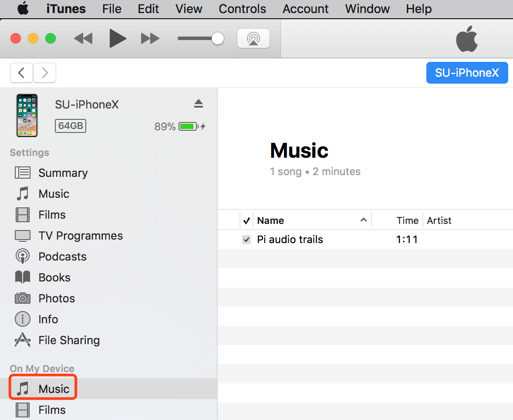Open the iTunes menu
513x420 pixels.
click(66, 9)
